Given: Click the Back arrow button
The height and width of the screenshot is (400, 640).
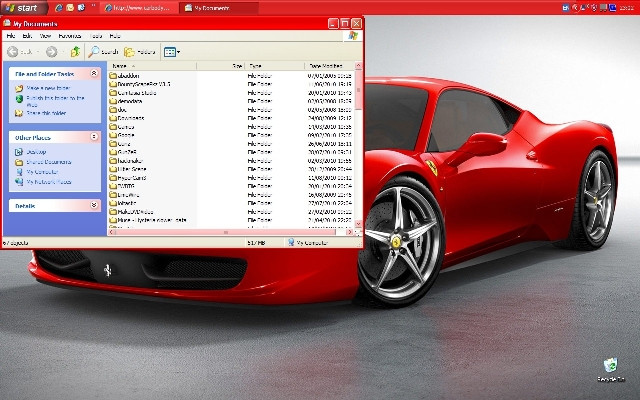Looking at the screenshot, I should [x=20, y=52].
